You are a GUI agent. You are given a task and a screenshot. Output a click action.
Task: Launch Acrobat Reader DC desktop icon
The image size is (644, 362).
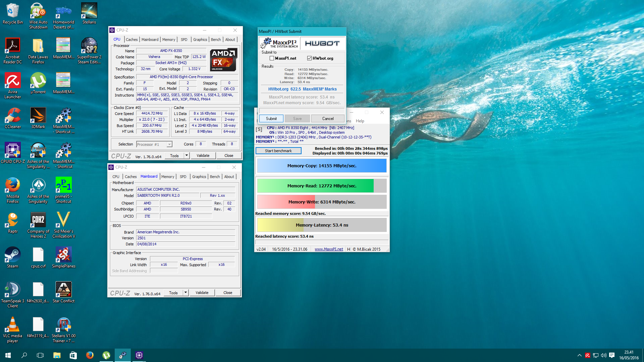13,51
